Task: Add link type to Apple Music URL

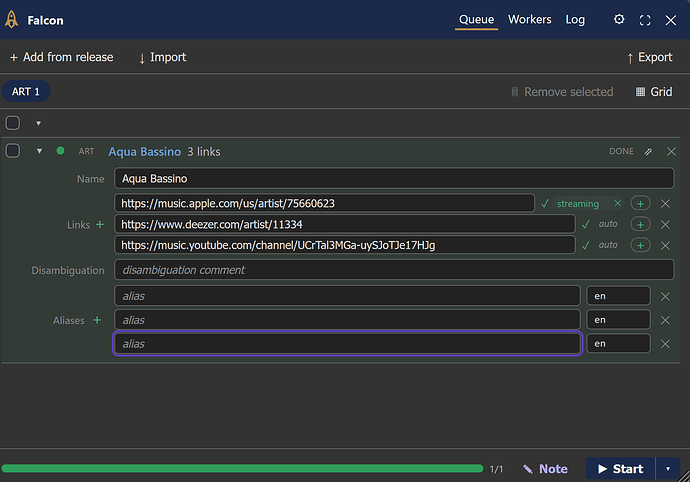Action: 640,203
